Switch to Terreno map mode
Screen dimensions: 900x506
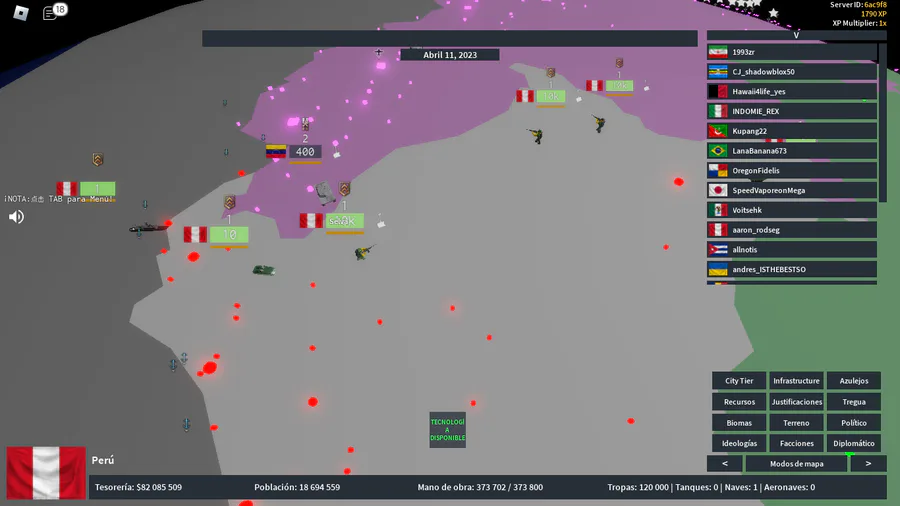[x=796, y=423]
